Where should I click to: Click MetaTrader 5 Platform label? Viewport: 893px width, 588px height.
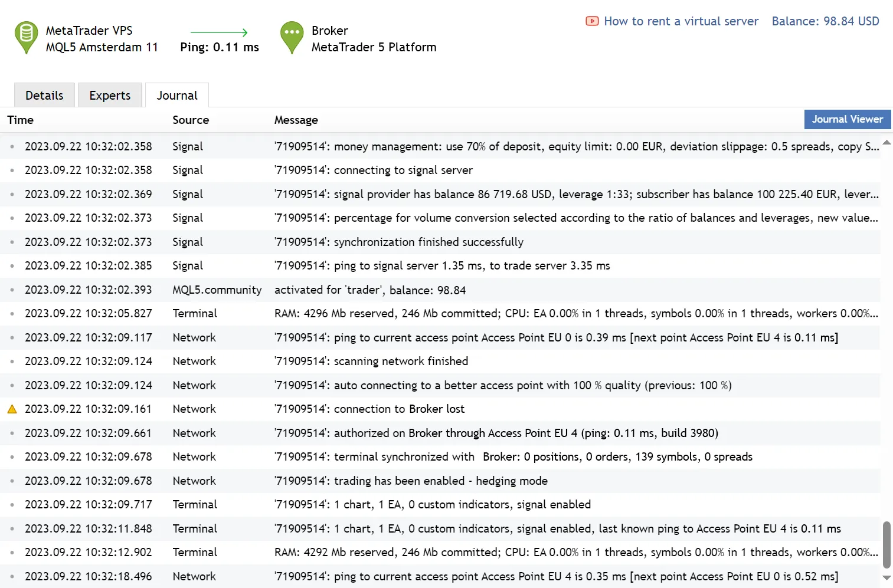[x=374, y=47]
